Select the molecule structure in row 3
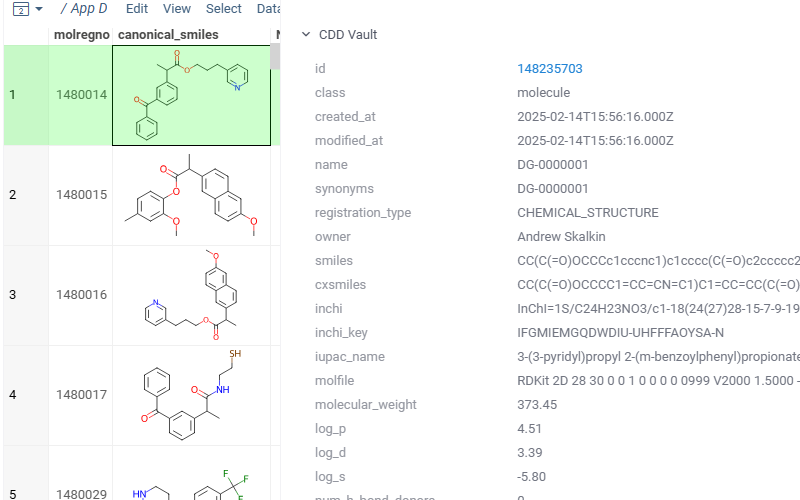This screenshot has height=500, width=800. tap(191, 295)
